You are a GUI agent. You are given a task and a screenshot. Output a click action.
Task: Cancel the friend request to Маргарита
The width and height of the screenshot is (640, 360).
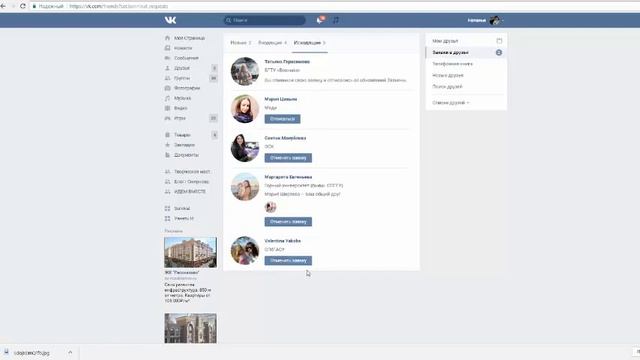pos(288,222)
